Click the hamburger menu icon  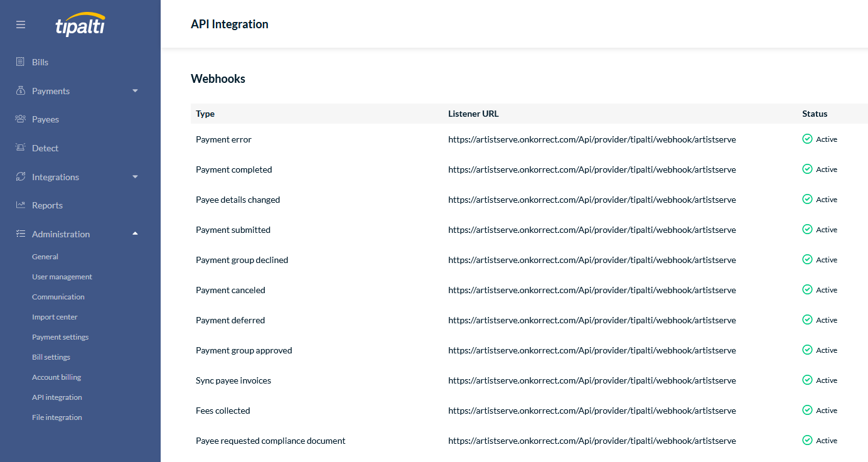21,24
